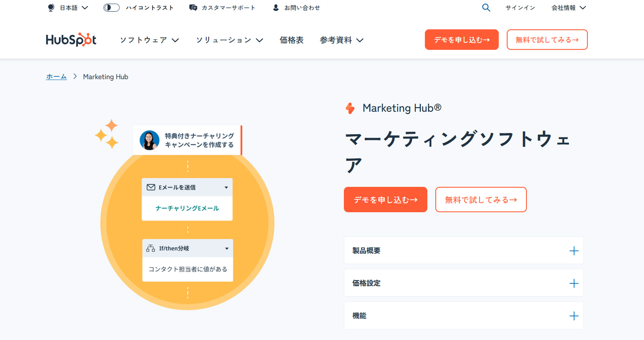Open the 日本語 language dropdown
Screen dimensions: 644x340
pyautogui.click(x=74, y=8)
